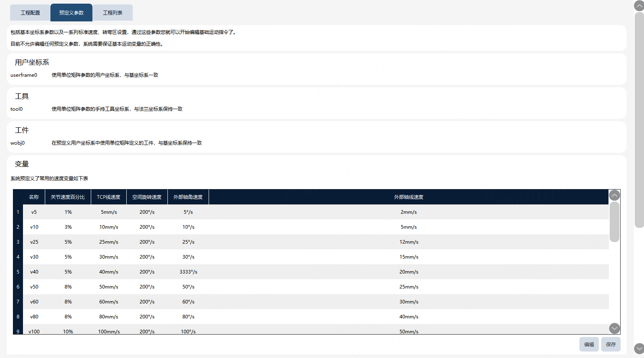The width and height of the screenshot is (644, 358).
Task: Click the 80mm/s TCP speed cell
Action: pos(109,317)
